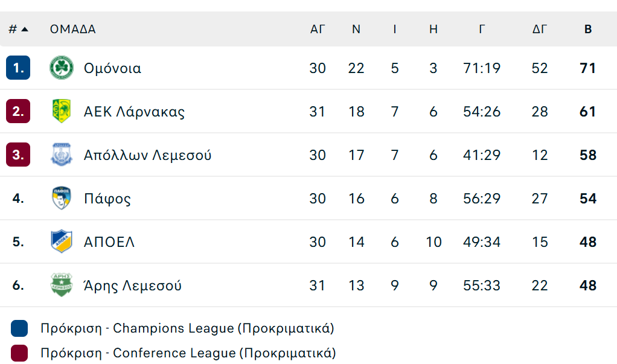The width and height of the screenshot is (617, 364).
Task: Click the Pafos team badge
Action: click(62, 199)
